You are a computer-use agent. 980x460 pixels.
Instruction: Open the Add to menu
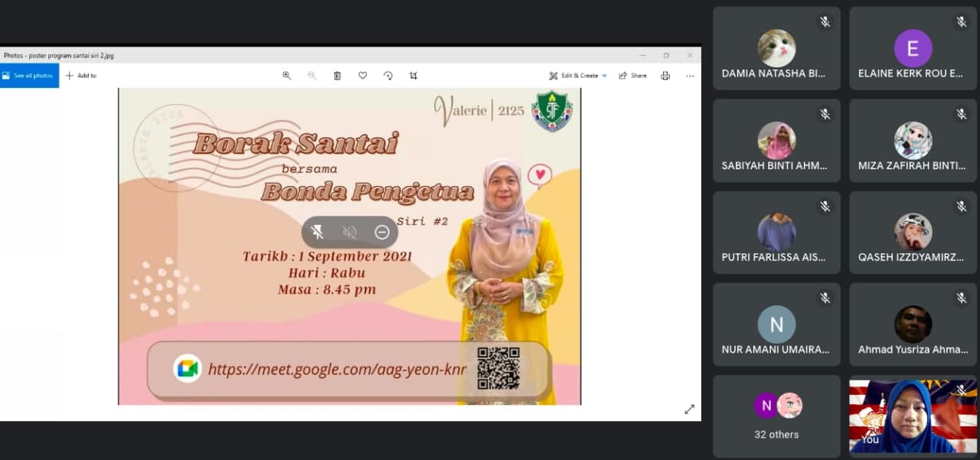click(81, 76)
